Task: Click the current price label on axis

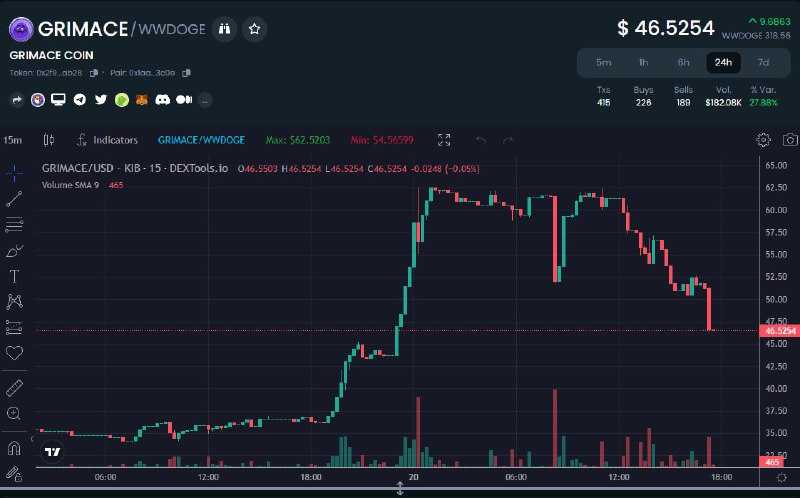Action: tap(779, 330)
